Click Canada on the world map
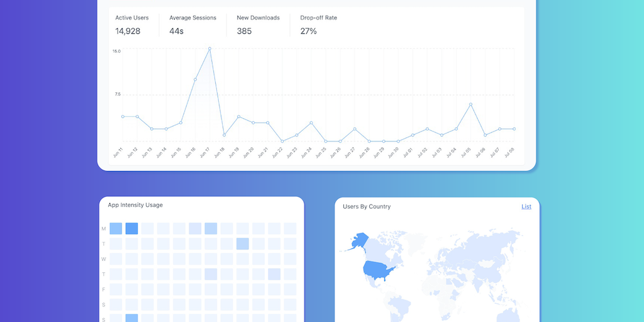 click(386, 247)
